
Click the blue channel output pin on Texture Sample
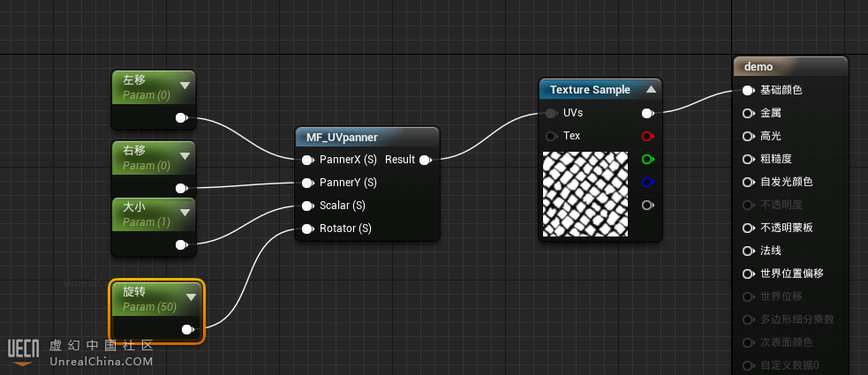(647, 183)
